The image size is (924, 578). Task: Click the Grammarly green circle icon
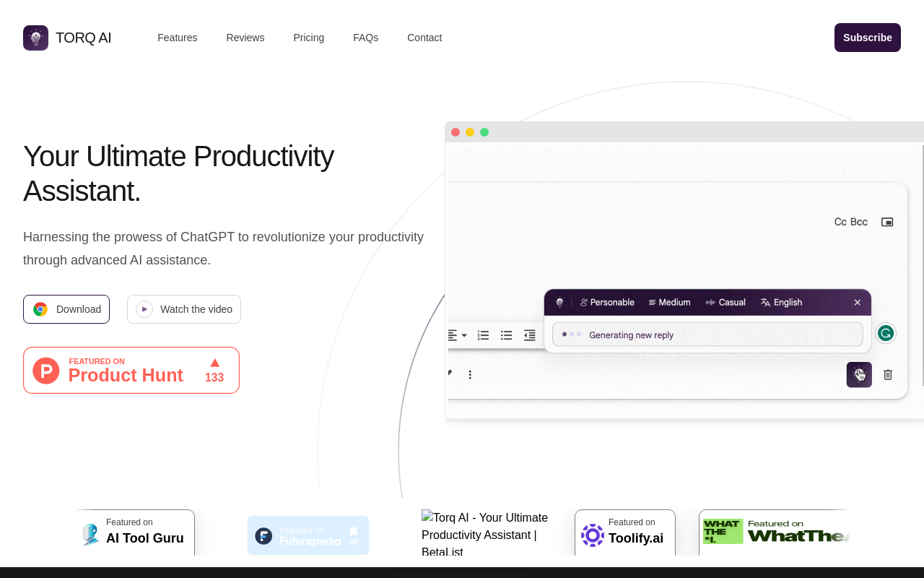[x=885, y=332]
